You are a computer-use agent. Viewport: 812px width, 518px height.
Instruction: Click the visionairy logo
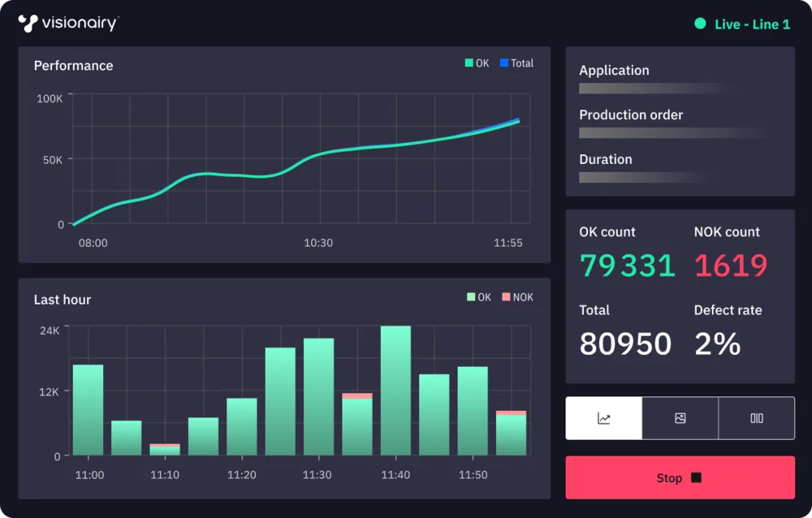pos(68,24)
